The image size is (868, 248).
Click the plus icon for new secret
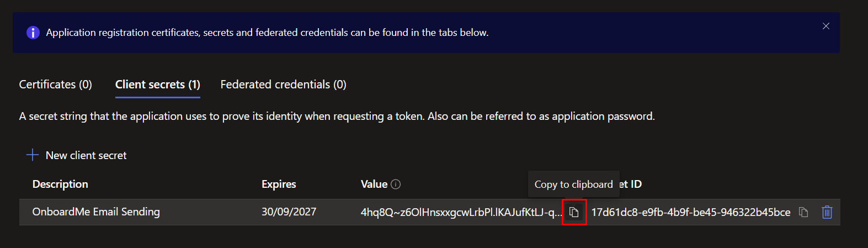click(x=33, y=155)
